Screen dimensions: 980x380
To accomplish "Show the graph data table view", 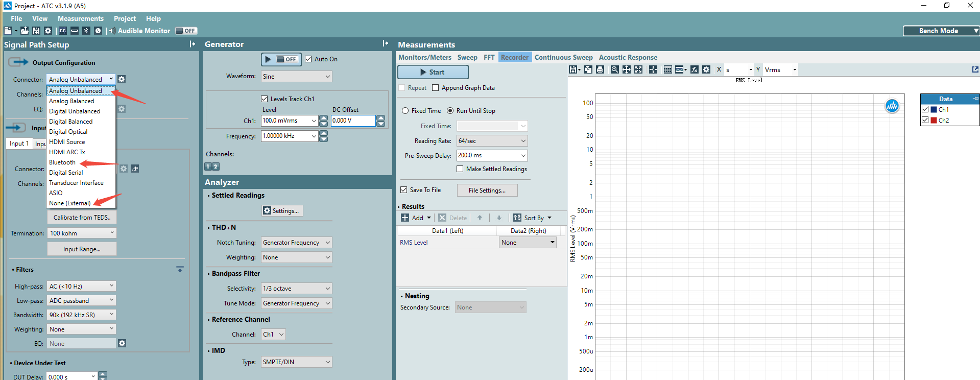I will pyautogui.click(x=667, y=69).
